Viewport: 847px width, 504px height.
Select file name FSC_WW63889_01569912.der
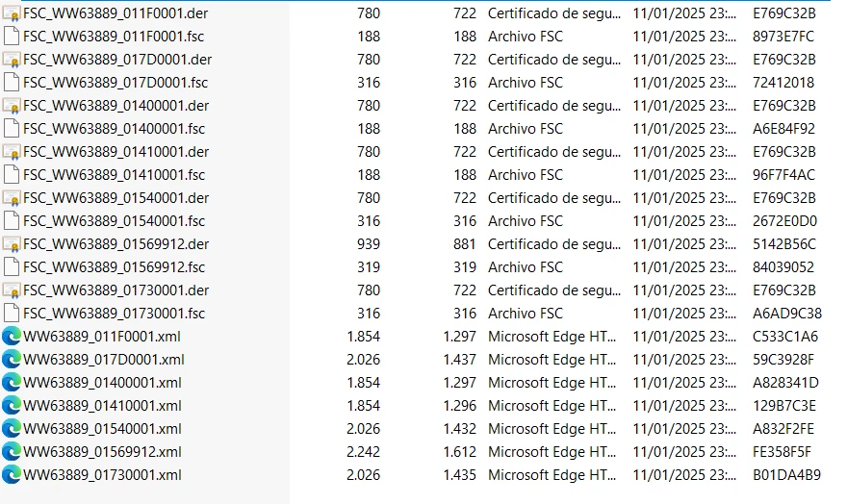pos(116,244)
